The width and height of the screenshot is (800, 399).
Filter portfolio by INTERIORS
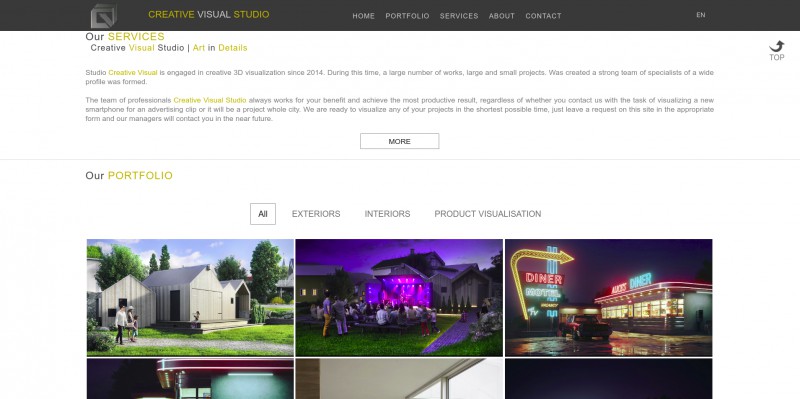coord(387,214)
